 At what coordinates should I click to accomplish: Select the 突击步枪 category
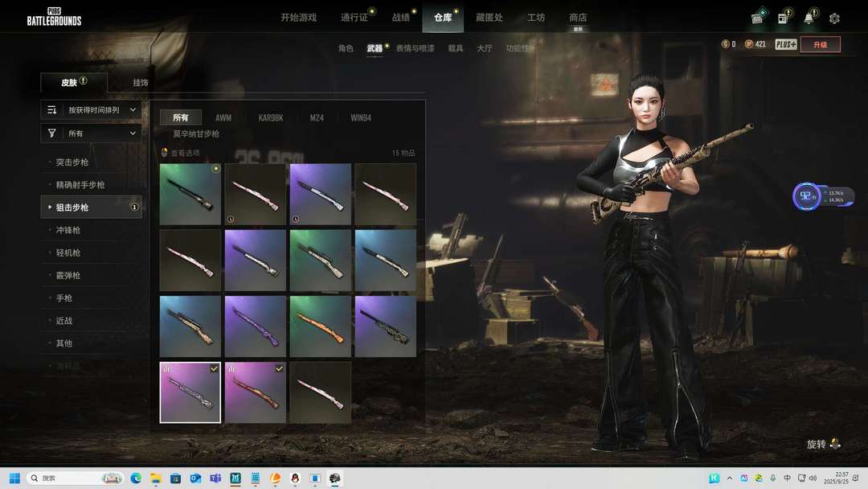pos(92,162)
